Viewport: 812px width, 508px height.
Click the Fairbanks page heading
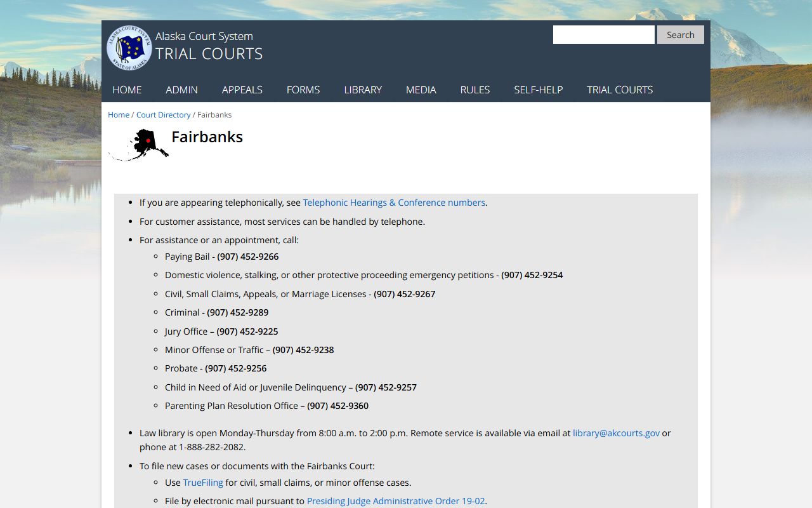[207, 137]
